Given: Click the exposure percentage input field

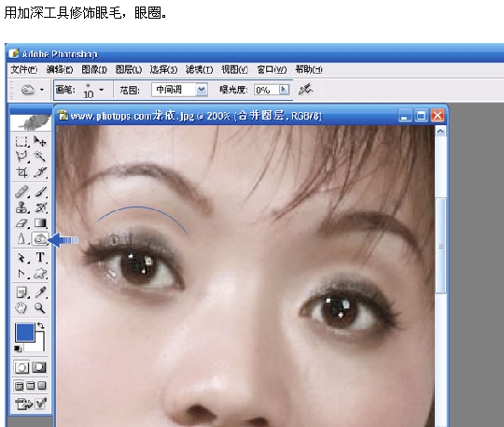Looking at the screenshot, I should click(x=266, y=90).
